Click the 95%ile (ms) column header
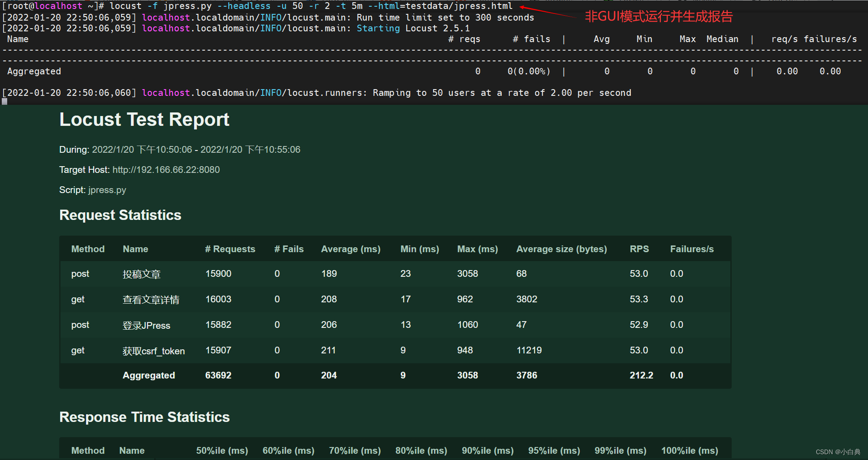 (554, 451)
